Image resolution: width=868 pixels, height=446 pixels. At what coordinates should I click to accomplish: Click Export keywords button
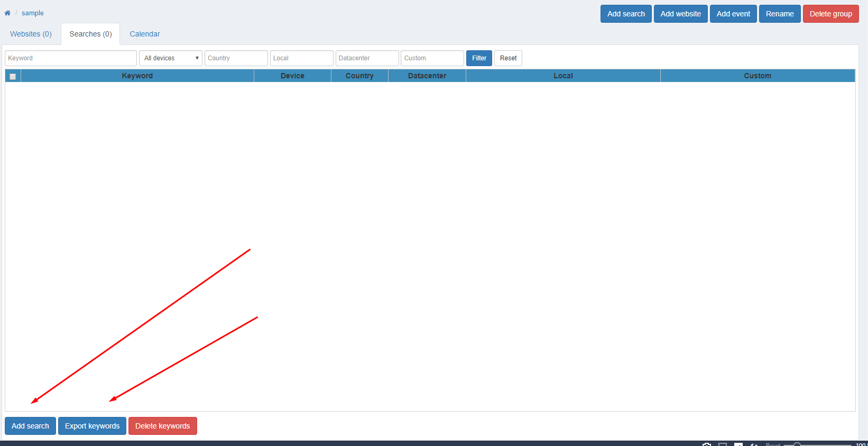click(x=92, y=426)
